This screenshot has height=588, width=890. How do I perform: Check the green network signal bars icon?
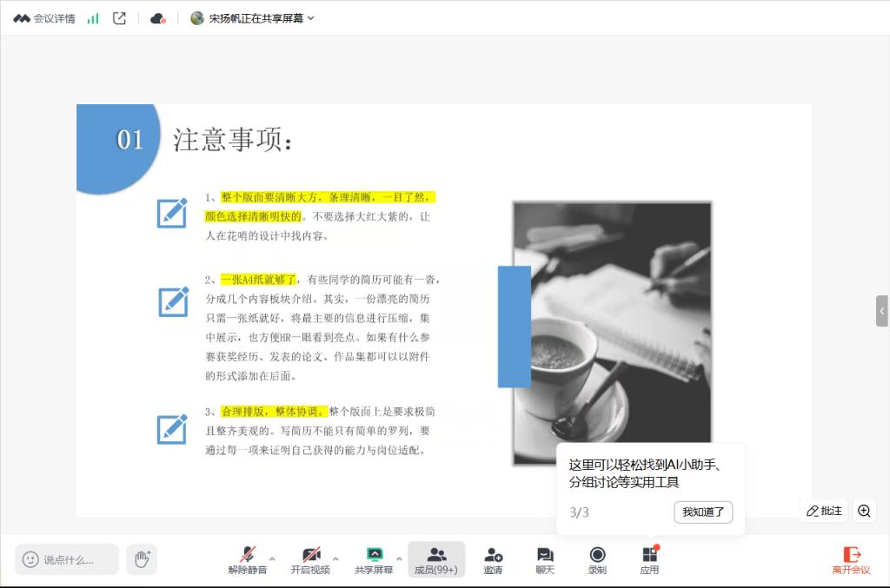[93, 19]
